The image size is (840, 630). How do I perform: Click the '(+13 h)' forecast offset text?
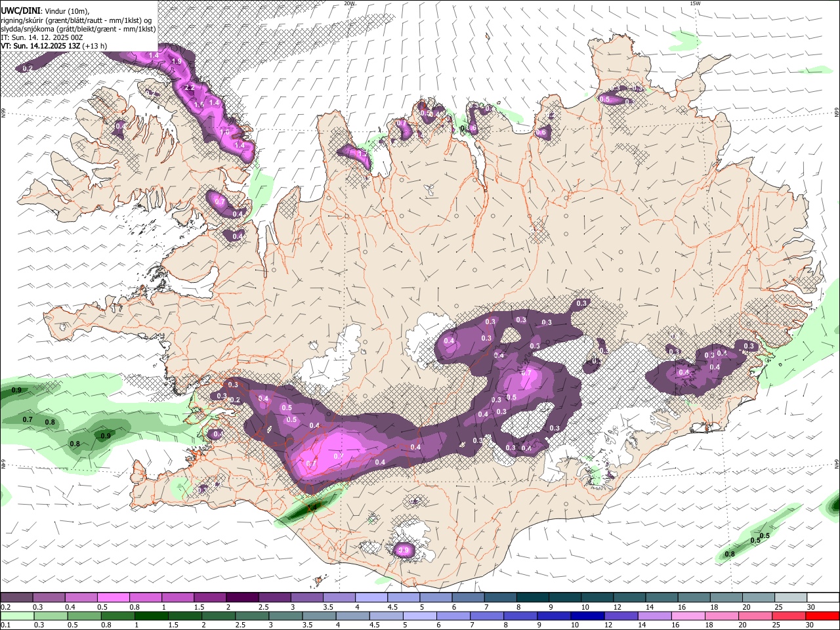[94, 46]
